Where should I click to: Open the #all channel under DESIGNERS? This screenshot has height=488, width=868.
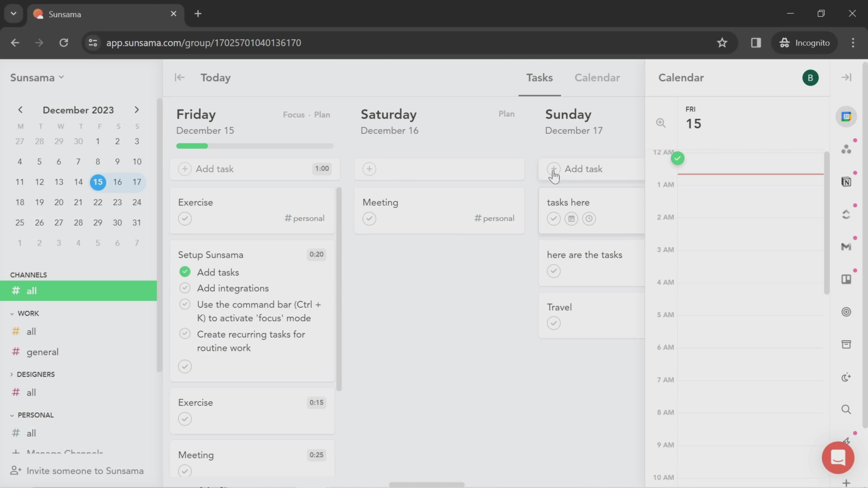pyautogui.click(x=31, y=392)
